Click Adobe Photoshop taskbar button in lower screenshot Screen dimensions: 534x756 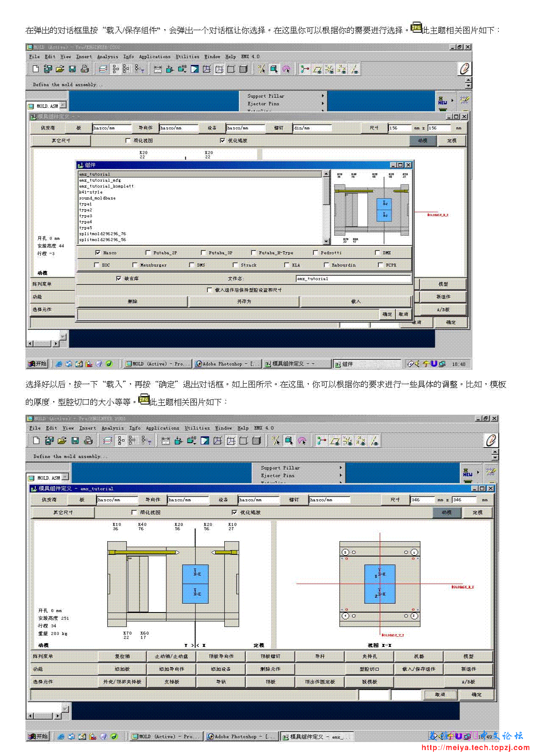pyautogui.click(x=241, y=736)
